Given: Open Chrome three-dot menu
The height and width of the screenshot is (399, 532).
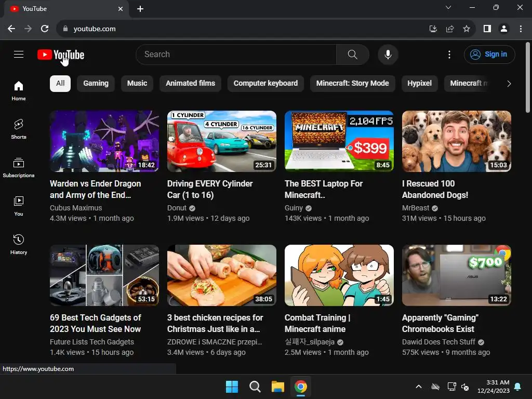Looking at the screenshot, I should (x=521, y=29).
